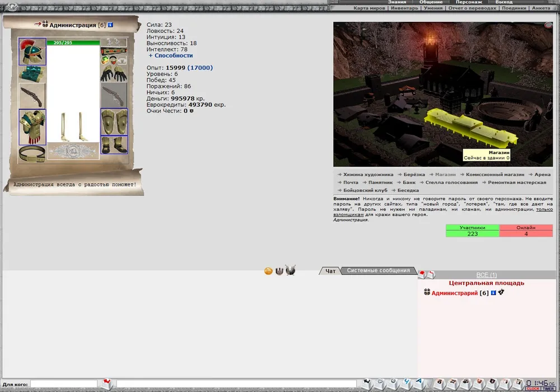This screenshot has height=392, width=560.
Task: Click the info icon beside Администрарий
Action: tap(493, 293)
